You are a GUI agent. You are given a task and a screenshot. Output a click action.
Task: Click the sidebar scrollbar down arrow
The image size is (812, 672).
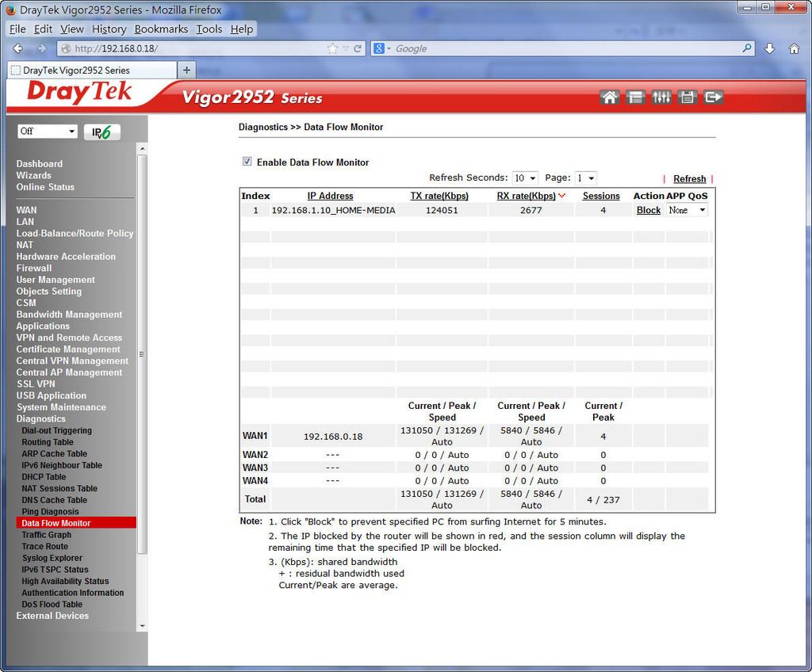coord(143,626)
